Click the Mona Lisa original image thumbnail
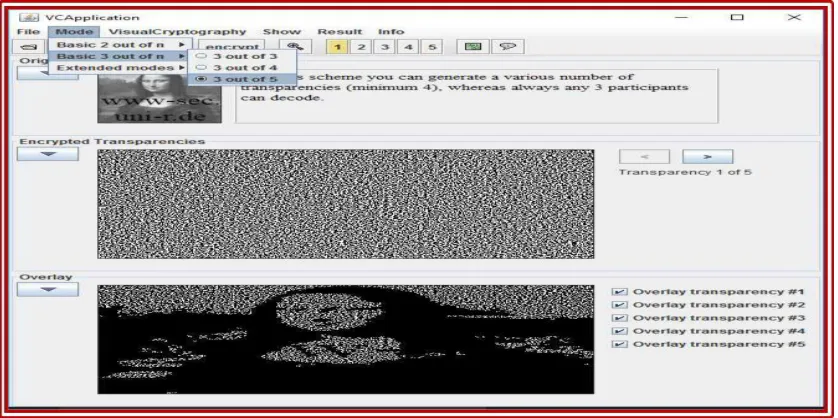Image resolution: width=838 pixels, height=418 pixels. tap(159, 98)
